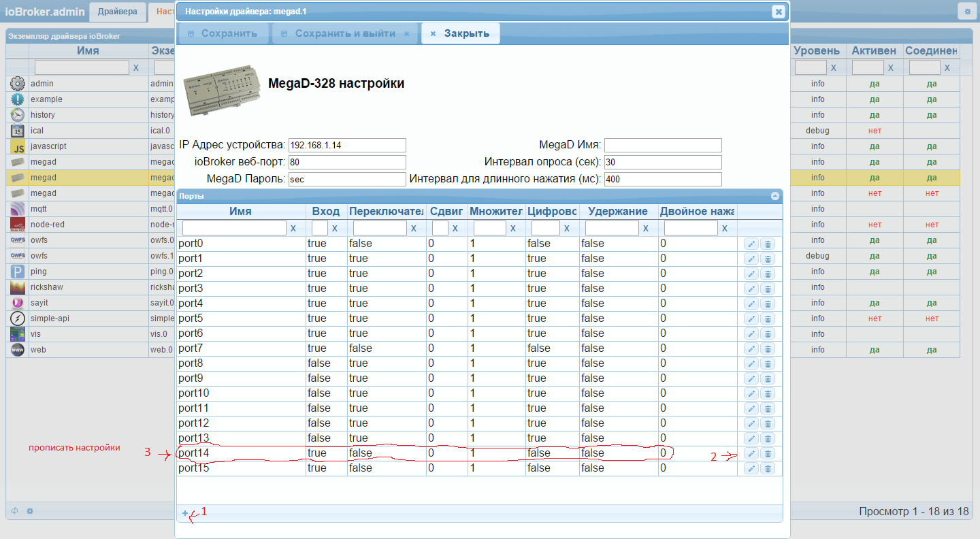This screenshot has height=539, width=980.
Task: Delete the port10 row with trash icon
Action: 768,393
